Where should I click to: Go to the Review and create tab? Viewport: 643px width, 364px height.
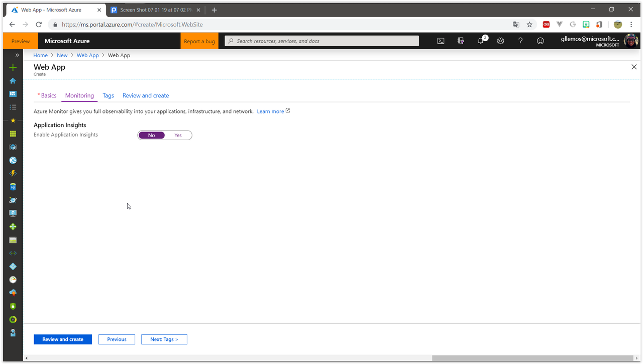146,95
